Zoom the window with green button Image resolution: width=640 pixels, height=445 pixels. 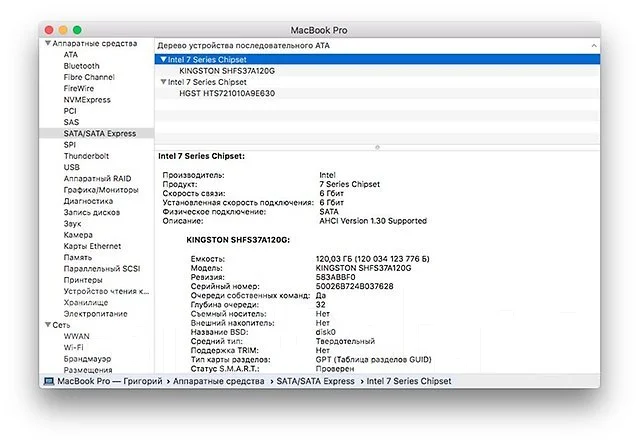(x=77, y=30)
